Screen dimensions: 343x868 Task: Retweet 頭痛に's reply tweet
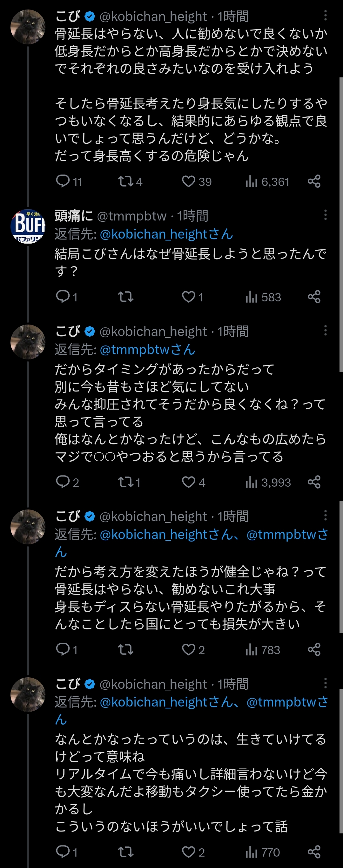click(x=125, y=297)
